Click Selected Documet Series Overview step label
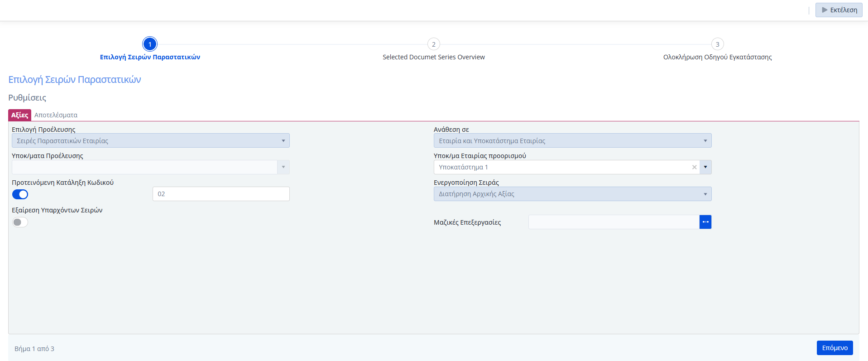This screenshot has width=868, height=361. click(x=433, y=57)
